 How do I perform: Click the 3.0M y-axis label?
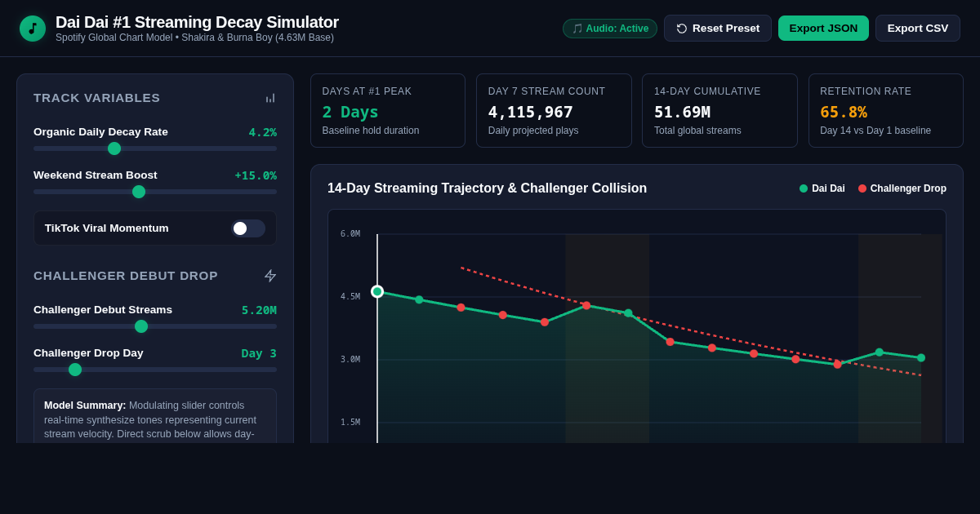click(350, 360)
